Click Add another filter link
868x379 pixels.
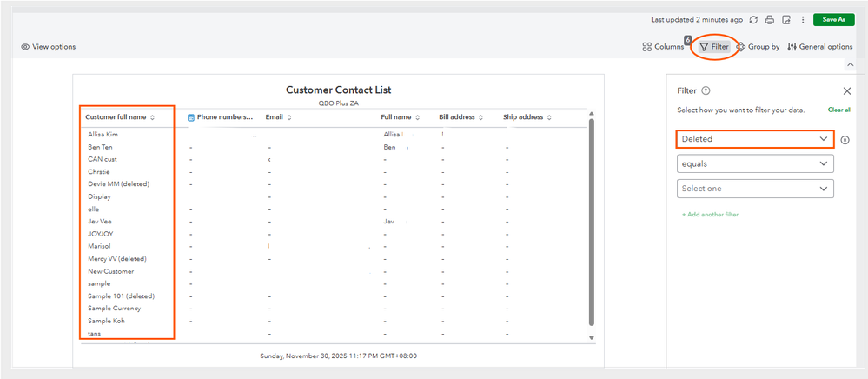(x=710, y=214)
